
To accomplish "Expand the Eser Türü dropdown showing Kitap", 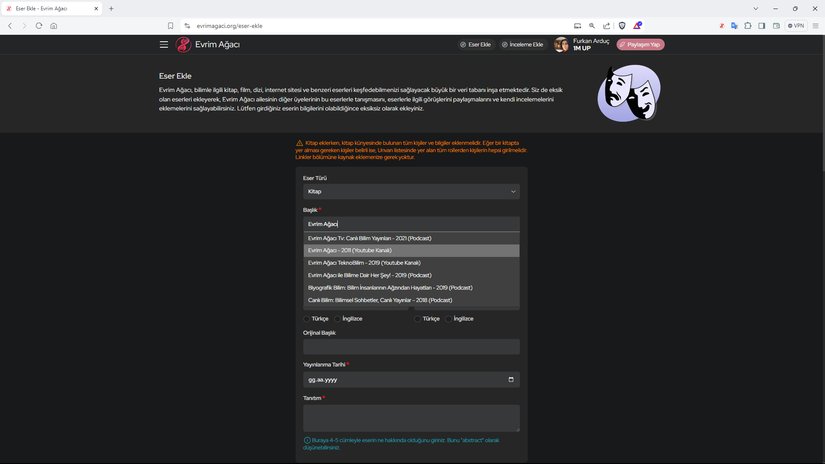I will (x=411, y=191).
